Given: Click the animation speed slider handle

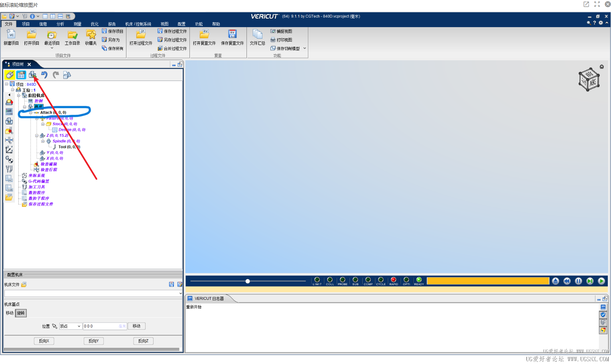Looking at the screenshot, I should point(248,281).
